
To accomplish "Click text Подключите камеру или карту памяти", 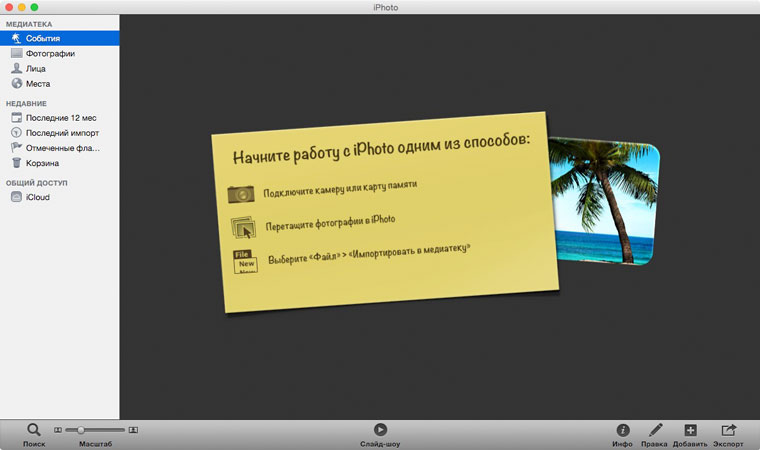I will [x=340, y=189].
